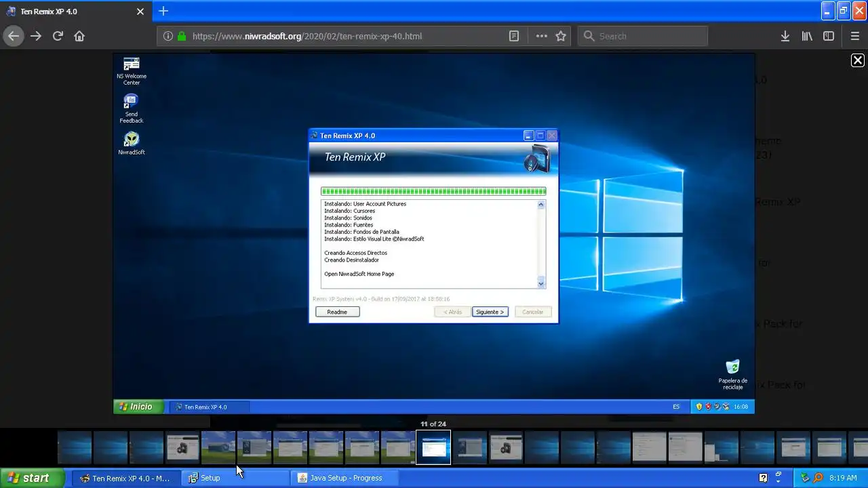Open the browser downloads panel

click(785, 36)
